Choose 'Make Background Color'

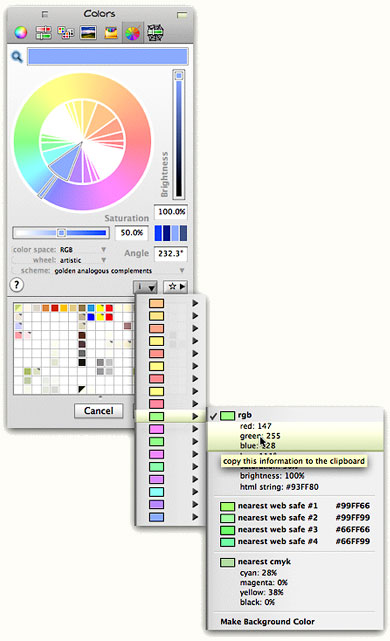[x=267, y=622]
